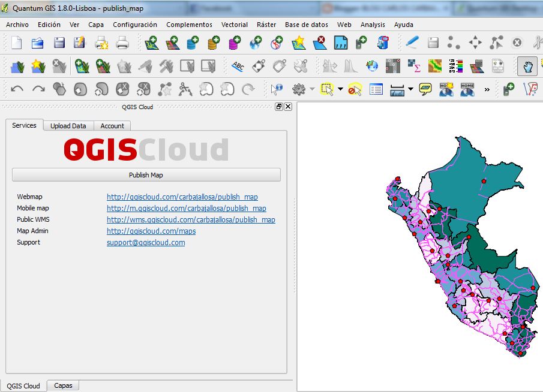
Task: Open the attribute table icon
Action: click(x=375, y=88)
